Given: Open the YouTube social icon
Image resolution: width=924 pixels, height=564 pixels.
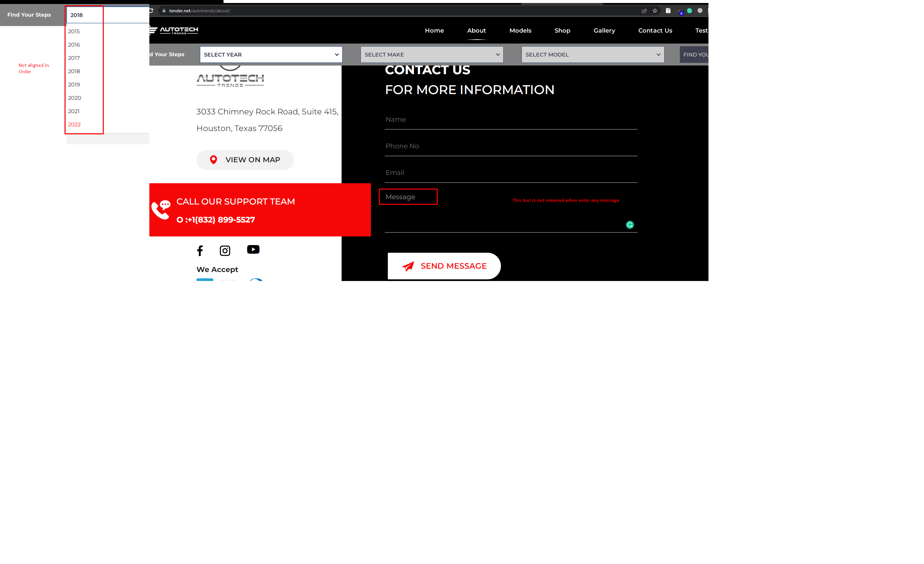Looking at the screenshot, I should [x=253, y=249].
